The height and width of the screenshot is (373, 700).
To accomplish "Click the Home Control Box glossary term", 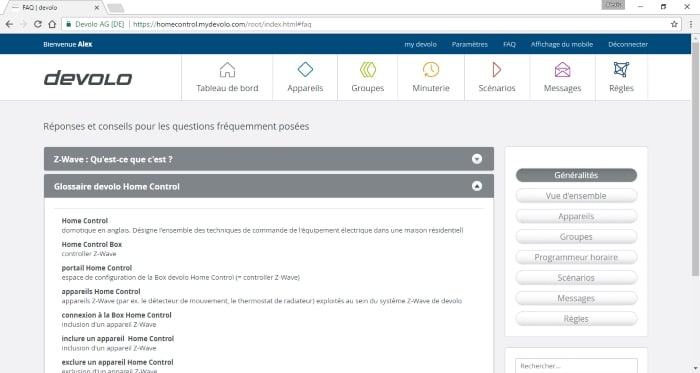I will click(x=92, y=244).
